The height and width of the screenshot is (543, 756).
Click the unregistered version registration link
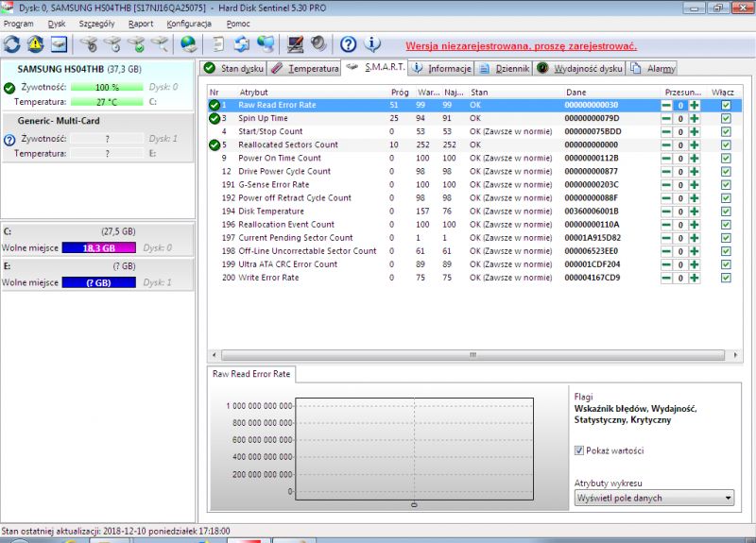(x=522, y=46)
